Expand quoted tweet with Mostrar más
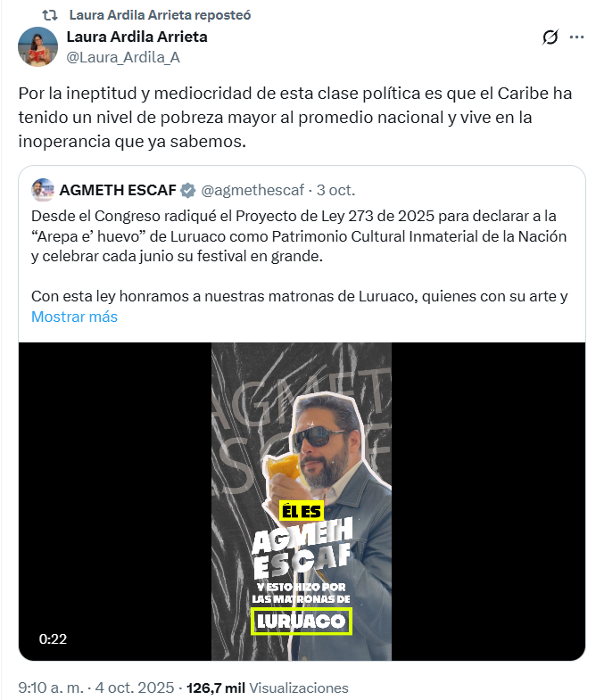 point(75,317)
